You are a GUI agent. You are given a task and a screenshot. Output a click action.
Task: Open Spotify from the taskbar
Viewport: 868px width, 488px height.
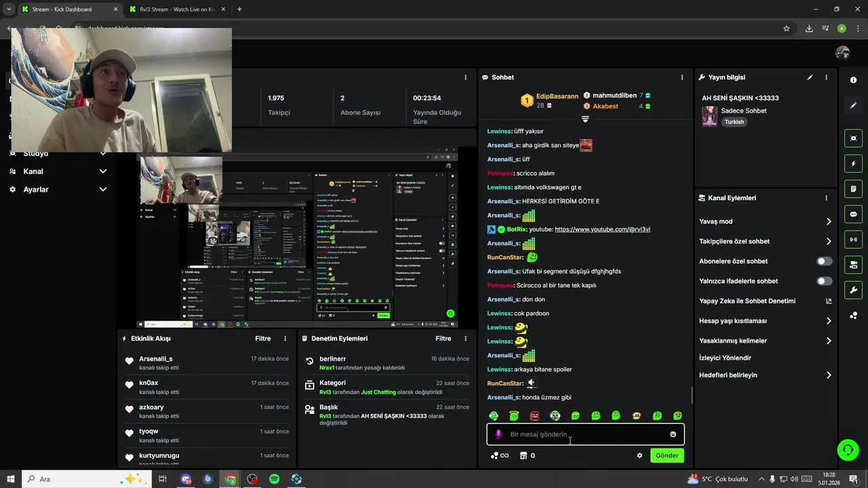pyautogui.click(x=274, y=479)
